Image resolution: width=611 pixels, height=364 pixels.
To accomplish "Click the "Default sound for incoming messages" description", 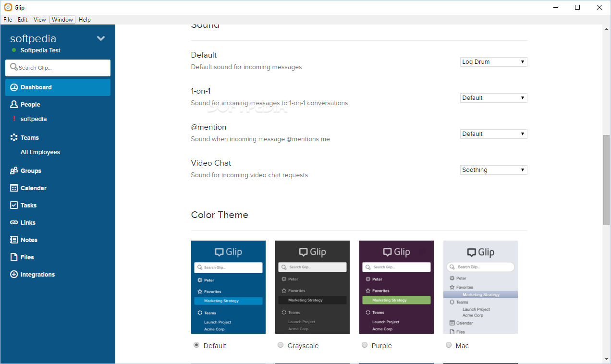I will point(246,67).
